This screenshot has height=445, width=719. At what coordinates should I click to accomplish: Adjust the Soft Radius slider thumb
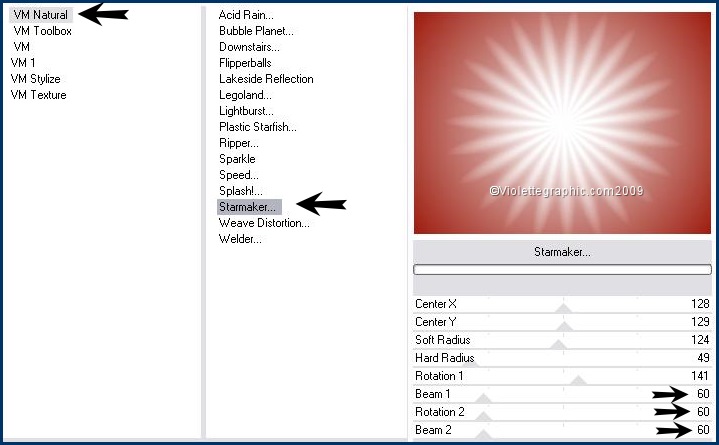pyautogui.click(x=558, y=344)
